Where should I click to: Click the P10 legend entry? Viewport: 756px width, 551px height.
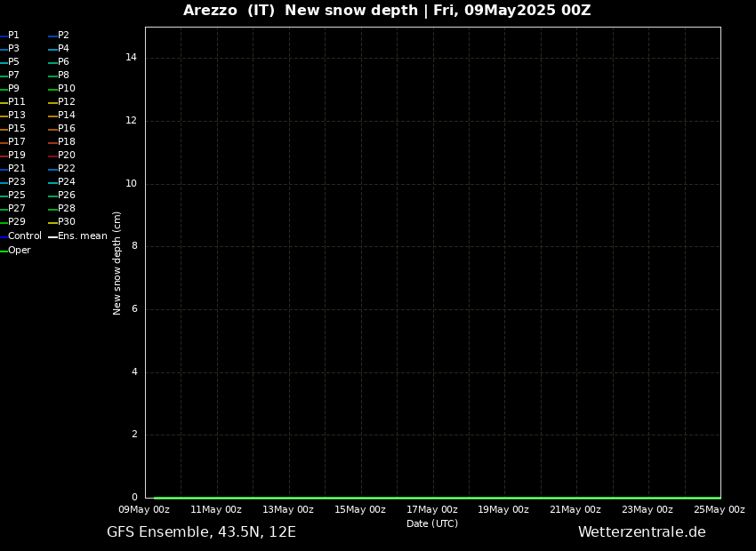coord(66,89)
